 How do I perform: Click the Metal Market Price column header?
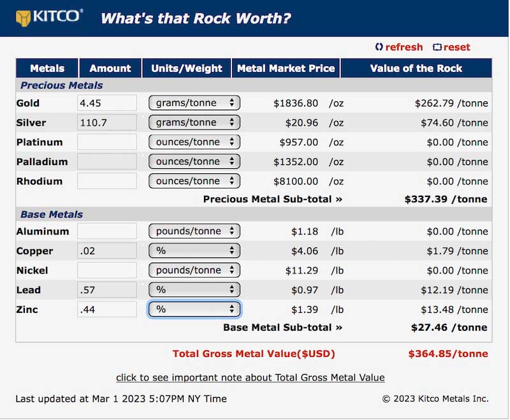(x=286, y=68)
